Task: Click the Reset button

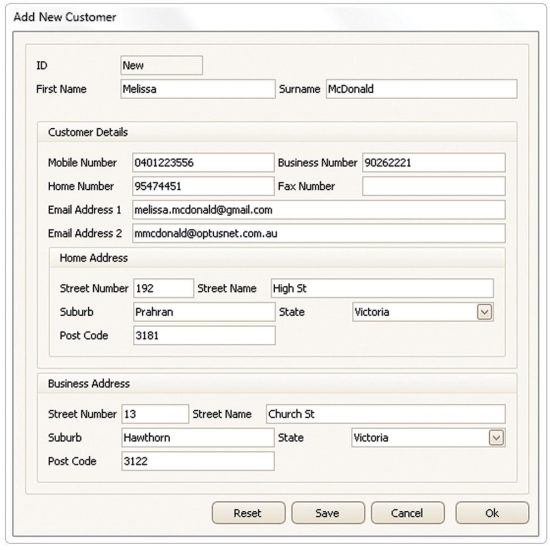Action: click(x=248, y=513)
